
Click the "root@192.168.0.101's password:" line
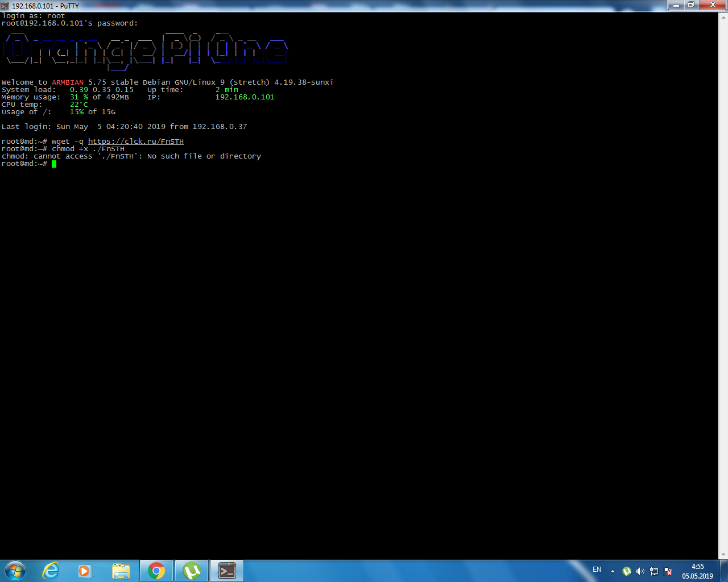coord(70,23)
